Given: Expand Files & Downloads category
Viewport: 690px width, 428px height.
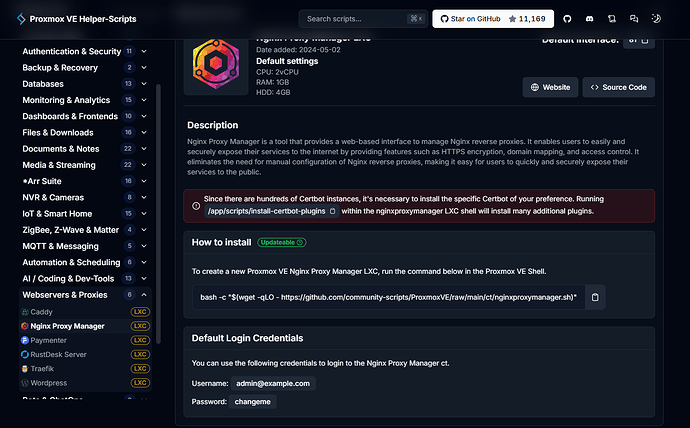Looking at the screenshot, I should click(84, 133).
